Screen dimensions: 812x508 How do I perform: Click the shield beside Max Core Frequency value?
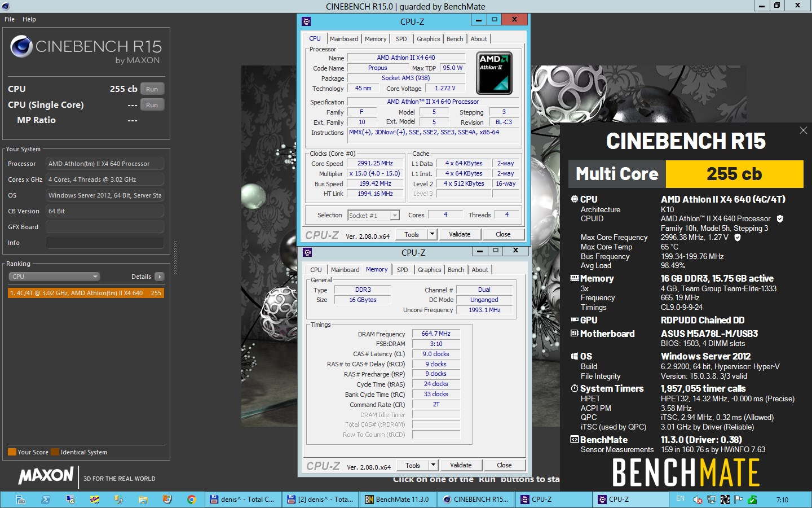pyautogui.click(x=738, y=238)
